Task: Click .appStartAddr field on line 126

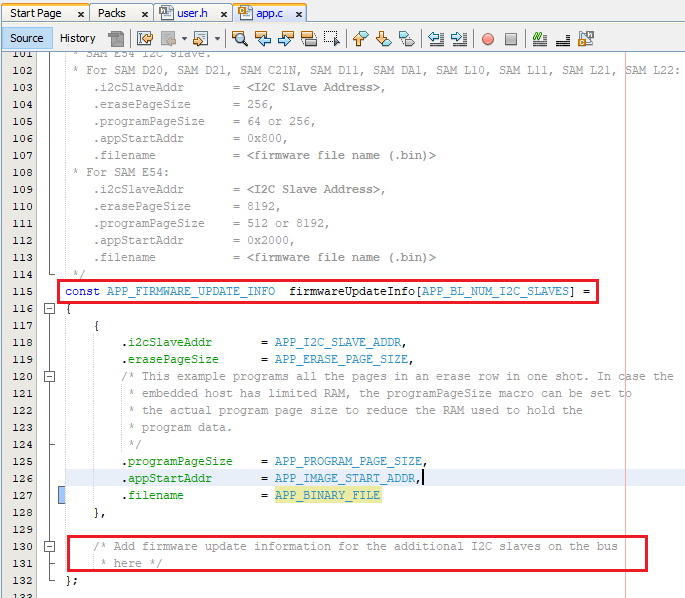Action: click(x=166, y=478)
